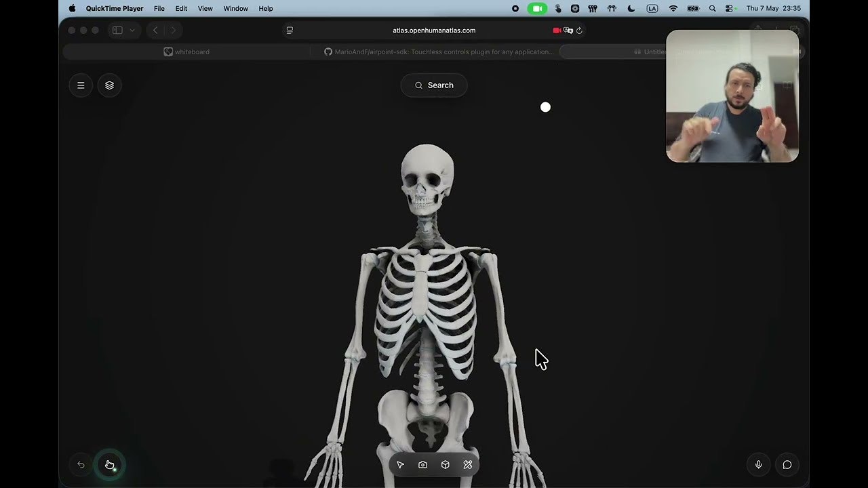Select the pointer cursor tool
Image resolution: width=868 pixels, height=488 pixels.
point(400,465)
